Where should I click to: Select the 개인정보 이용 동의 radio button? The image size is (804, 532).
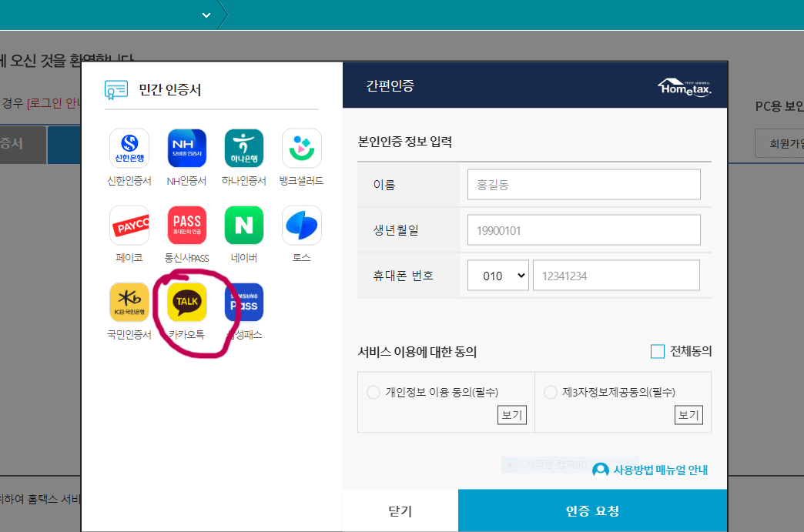tap(374, 392)
